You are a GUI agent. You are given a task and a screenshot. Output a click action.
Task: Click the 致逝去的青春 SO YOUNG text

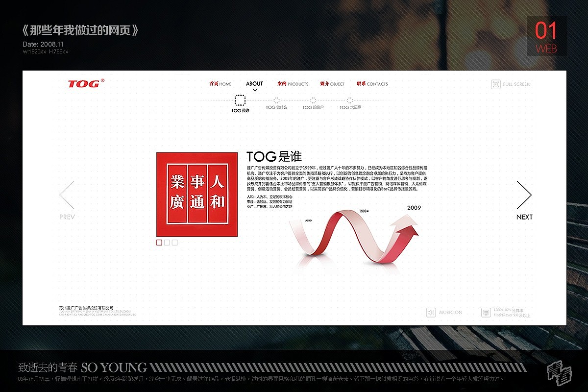(x=82, y=367)
